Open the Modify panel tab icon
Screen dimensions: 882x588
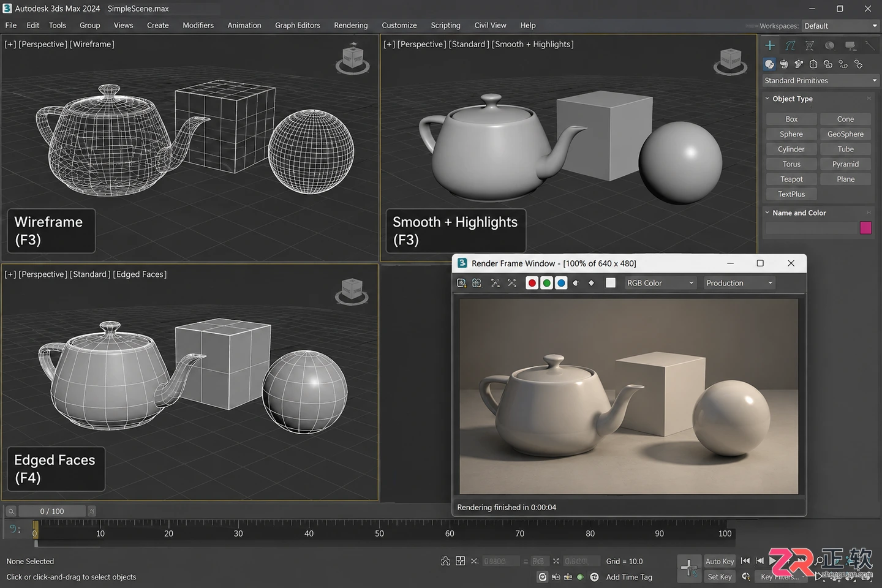790,45
